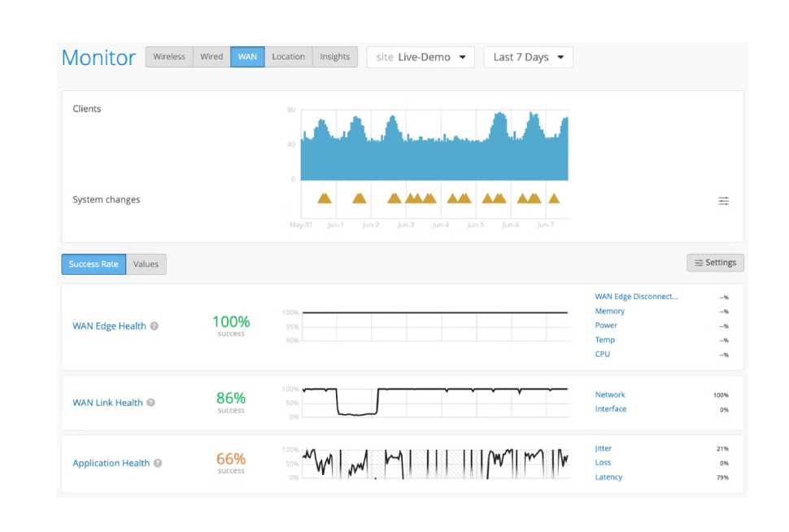This screenshot has width=789, height=532.
Task: Go to the Location tab
Action: [288, 57]
